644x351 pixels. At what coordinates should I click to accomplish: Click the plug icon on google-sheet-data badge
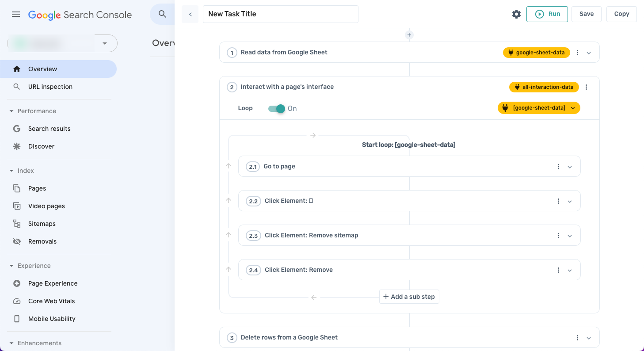pos(511,52)
